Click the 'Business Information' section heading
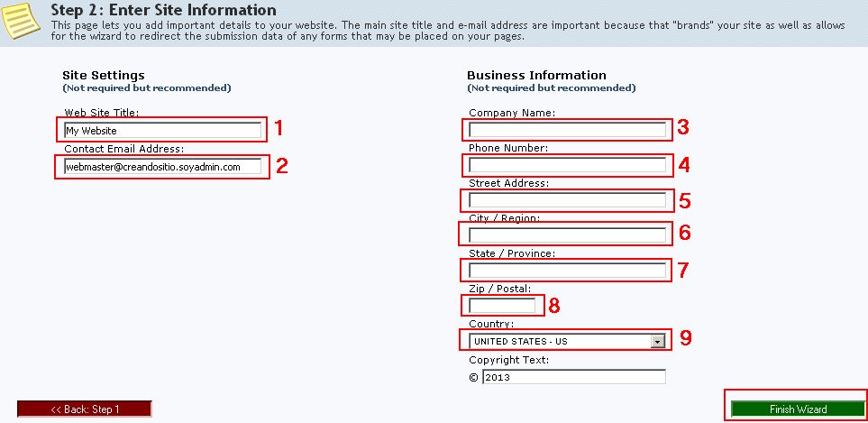The image size is (868, 423). point(536,75)
